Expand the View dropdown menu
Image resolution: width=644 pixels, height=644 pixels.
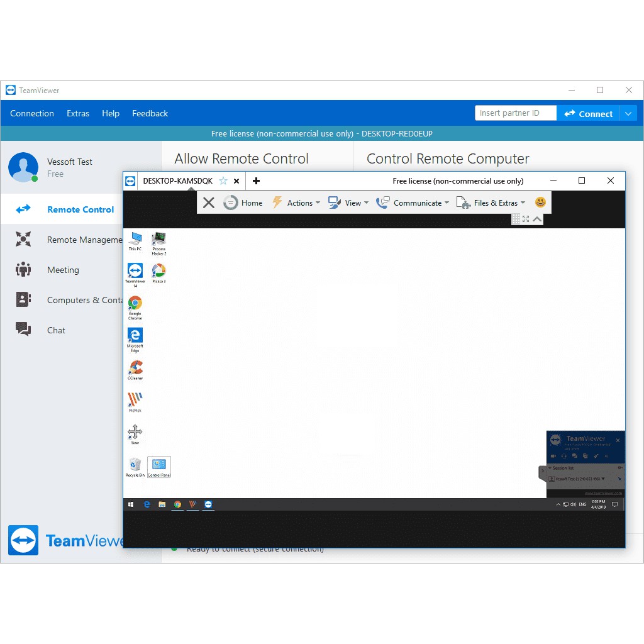(x=348, y=203)
